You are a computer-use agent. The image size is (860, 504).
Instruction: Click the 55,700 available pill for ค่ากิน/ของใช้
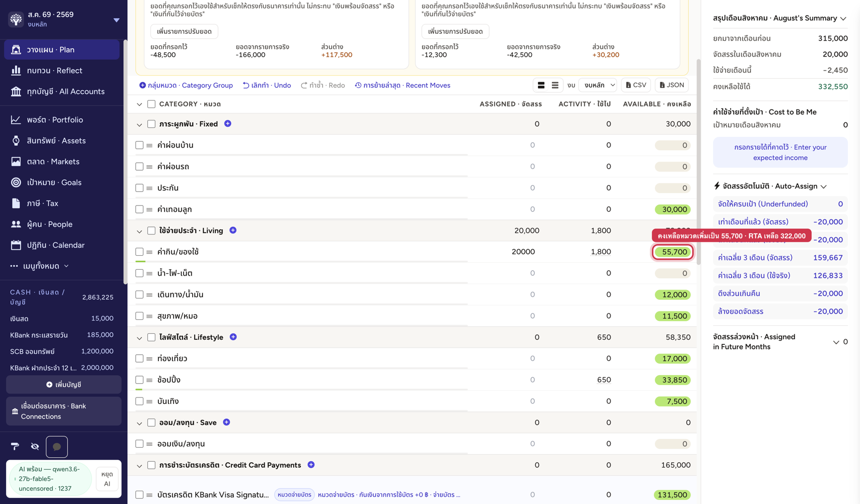point(673,252)
